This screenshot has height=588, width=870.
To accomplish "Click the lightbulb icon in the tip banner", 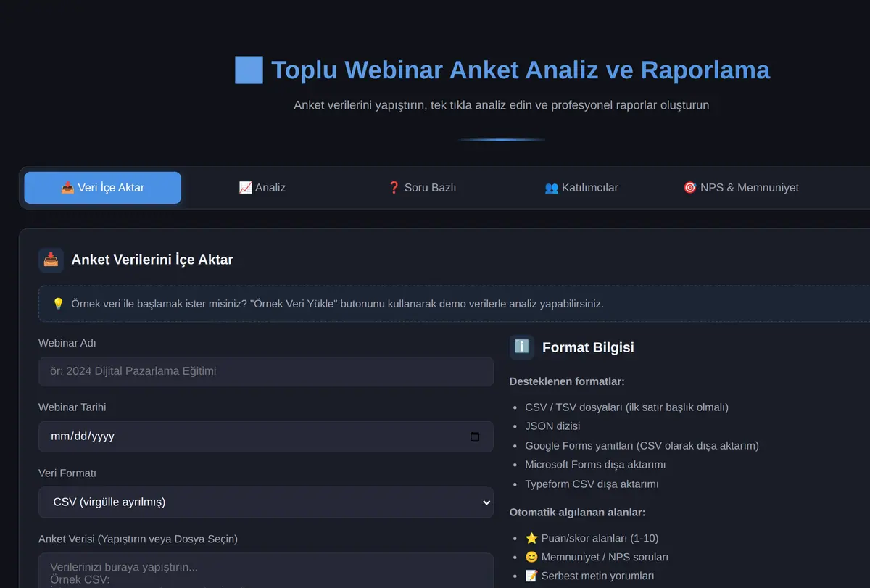I will point(59,304).
